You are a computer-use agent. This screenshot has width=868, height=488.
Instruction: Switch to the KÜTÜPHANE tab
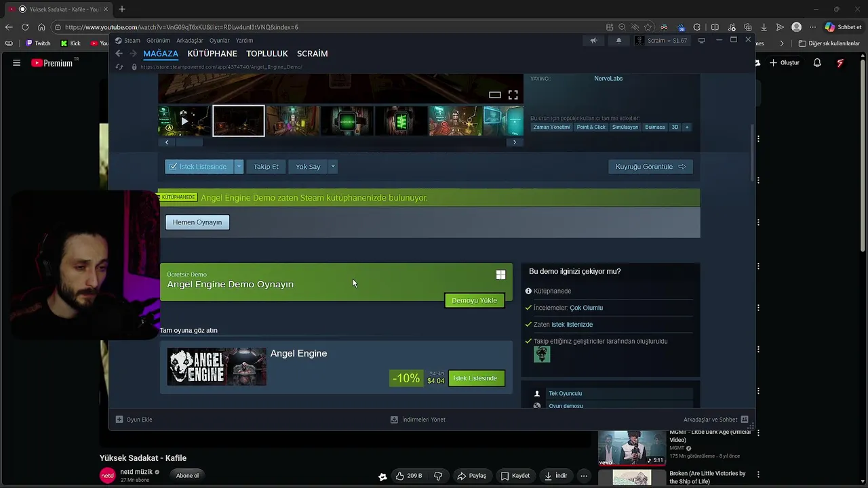(x=212, y=54)
